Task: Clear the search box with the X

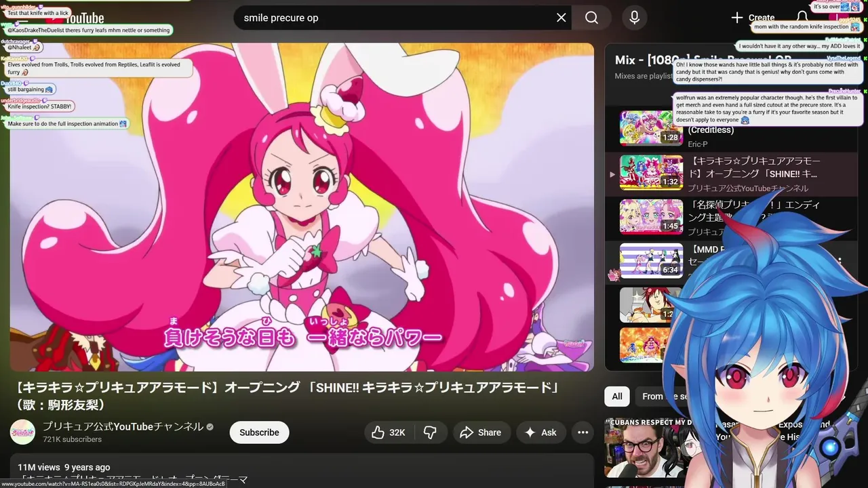Action: (x=561, y=18)
